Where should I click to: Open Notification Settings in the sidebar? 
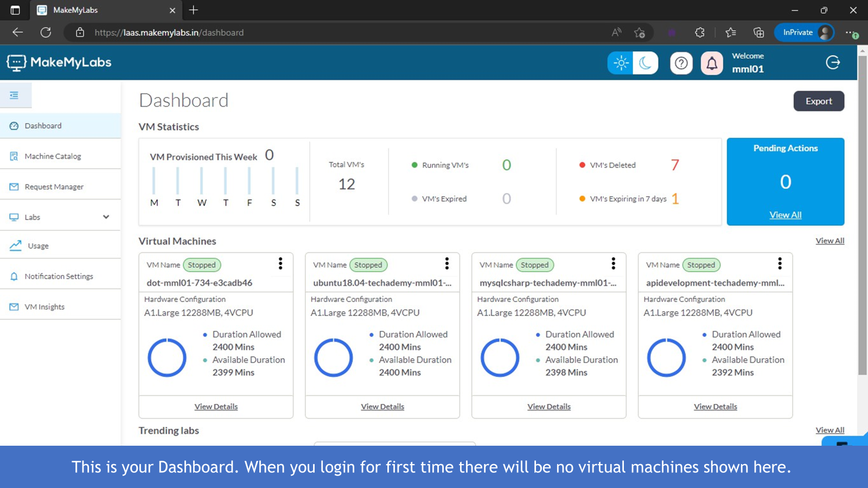point(60,277)
